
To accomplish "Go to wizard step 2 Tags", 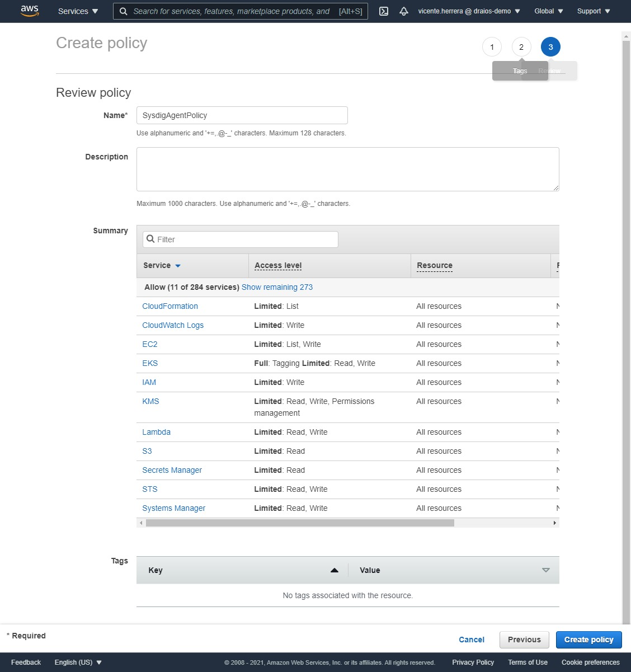I will (521, 47).
